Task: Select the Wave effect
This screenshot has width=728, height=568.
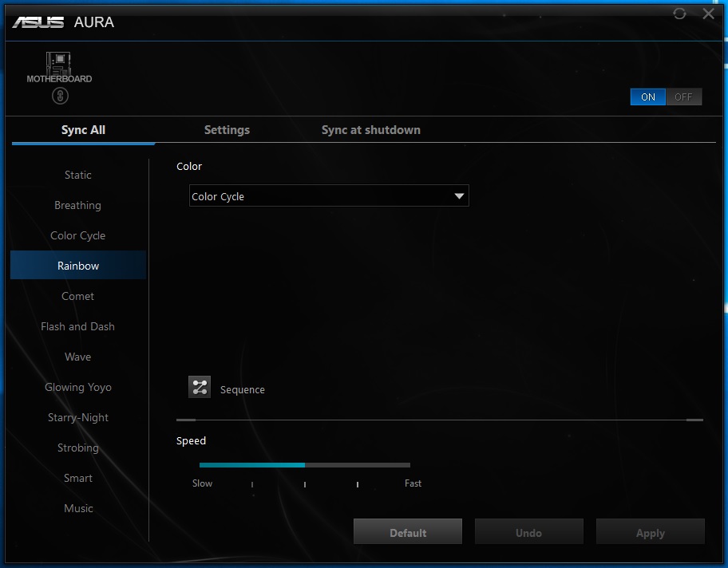Action: (78, 357)
